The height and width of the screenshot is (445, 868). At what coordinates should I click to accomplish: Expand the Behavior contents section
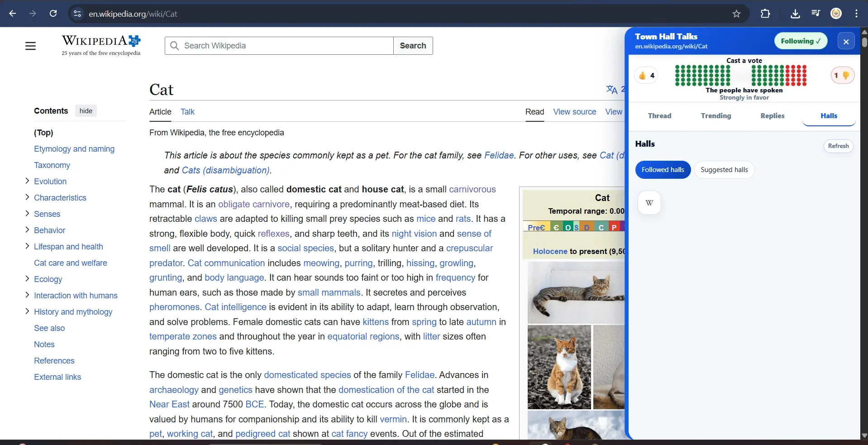point(27,230)
